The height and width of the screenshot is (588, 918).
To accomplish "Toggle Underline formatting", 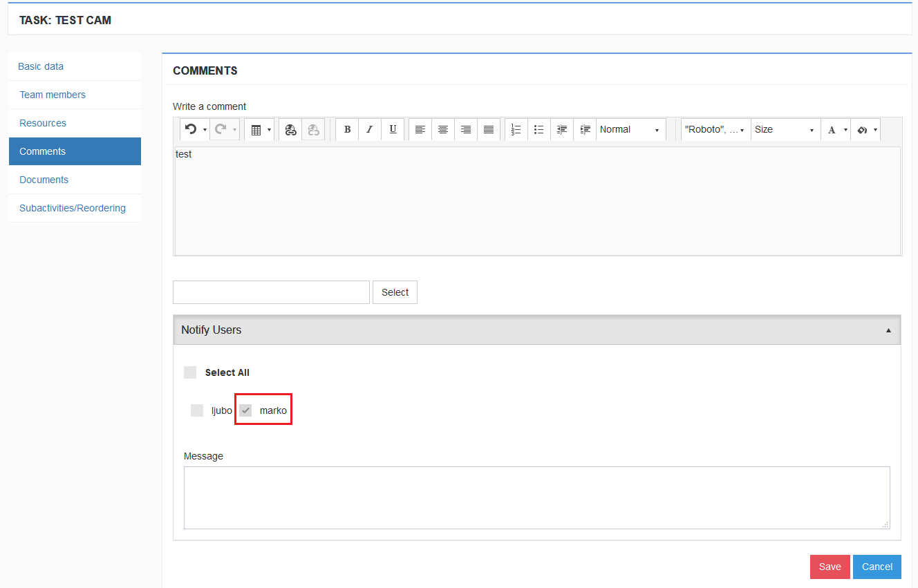I will tap(393, 130).
